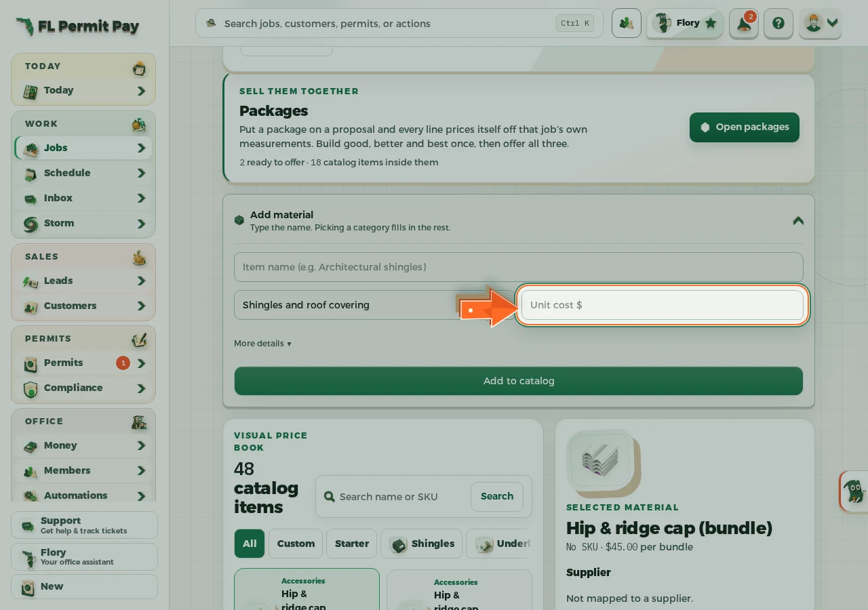Open Automations in the sidebar
This screenshot has width=868, height=610.
[83, 495]
